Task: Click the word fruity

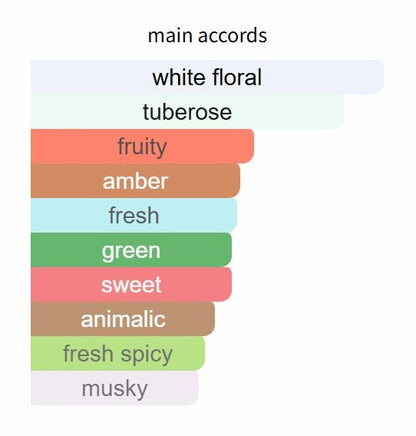Action: click(x=142, y=147)
